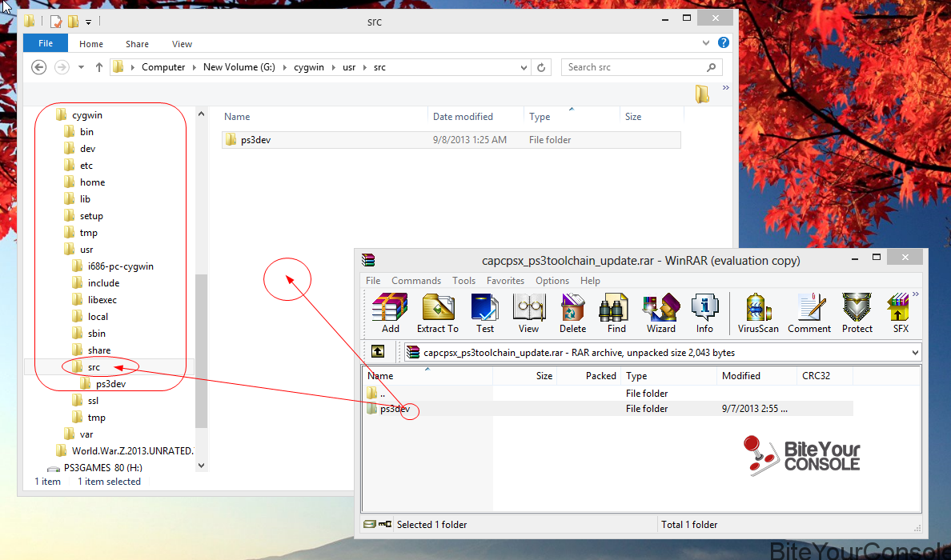Select the src folder in tree

coord(94,367)
